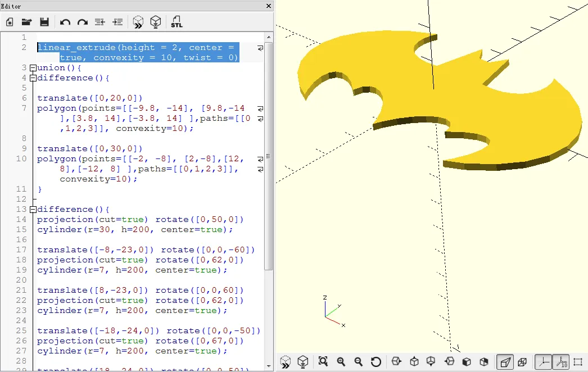The width and height of the screenshot is (588, 372).
Task: Click 'projection(cut=true) rotate([0,50,0])' line
Action: [140, 220]
